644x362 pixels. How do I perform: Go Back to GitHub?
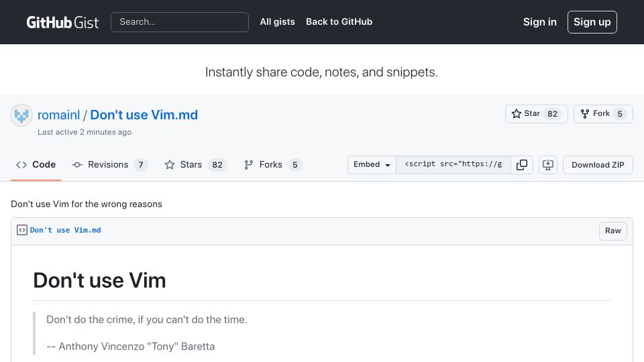(x=339, y=21)
